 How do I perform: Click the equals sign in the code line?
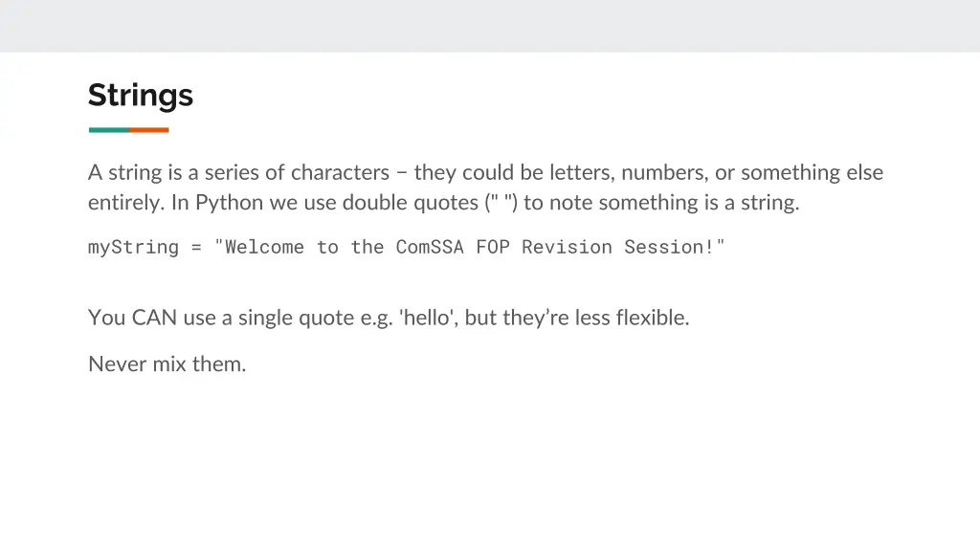[x=196, y=248]
